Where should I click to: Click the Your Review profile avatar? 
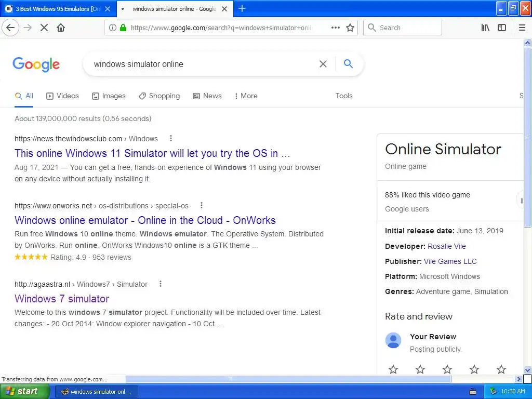pyautogui.click(x=393, y=340)
